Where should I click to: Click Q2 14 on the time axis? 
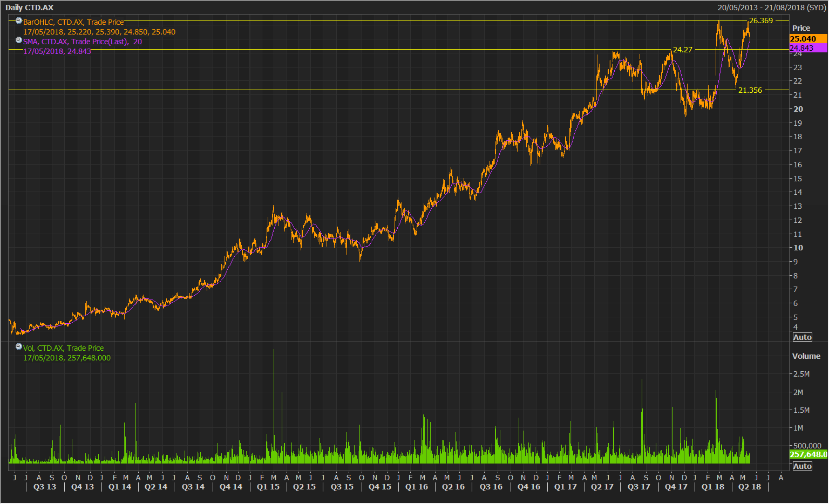point(156,487)
